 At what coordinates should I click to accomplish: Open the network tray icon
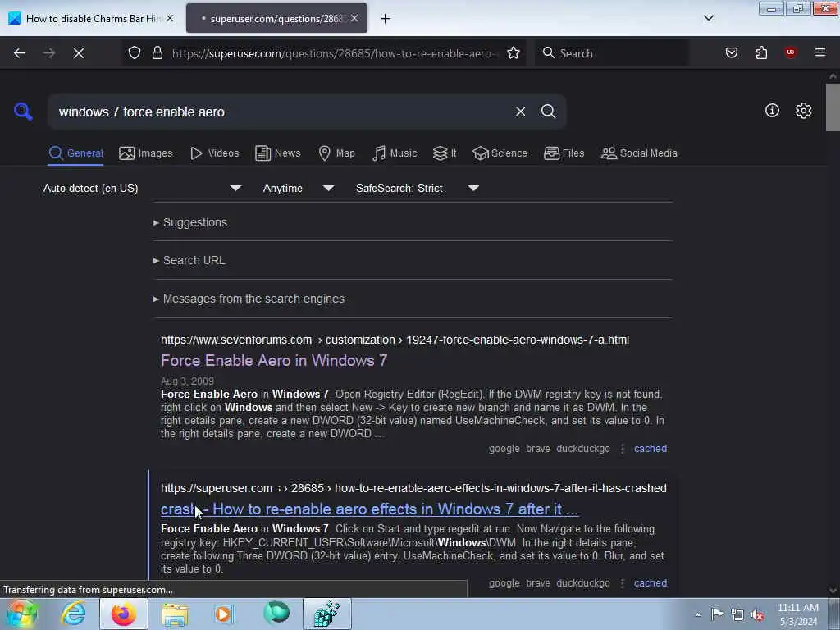[x=737, y=614]
